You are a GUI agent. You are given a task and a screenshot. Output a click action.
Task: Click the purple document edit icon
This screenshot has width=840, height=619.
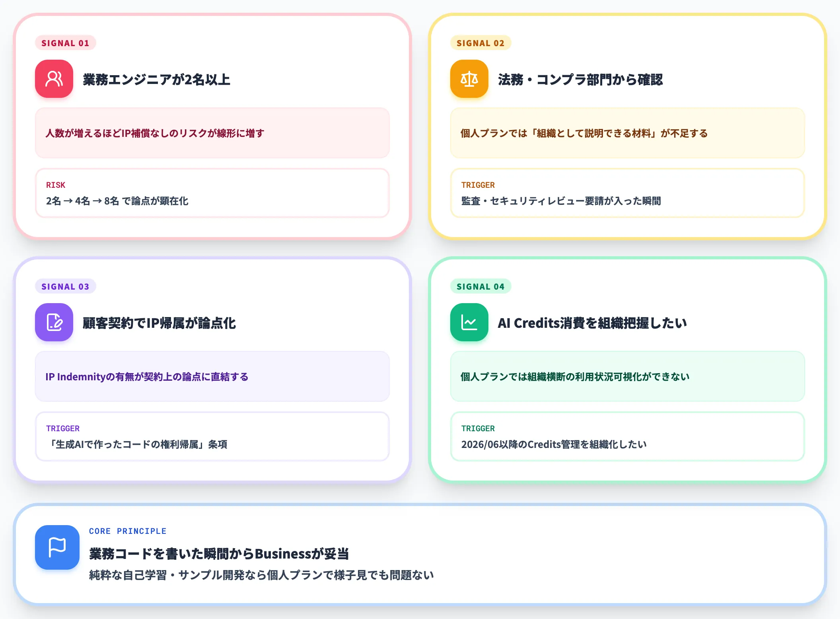coord(54,322)
